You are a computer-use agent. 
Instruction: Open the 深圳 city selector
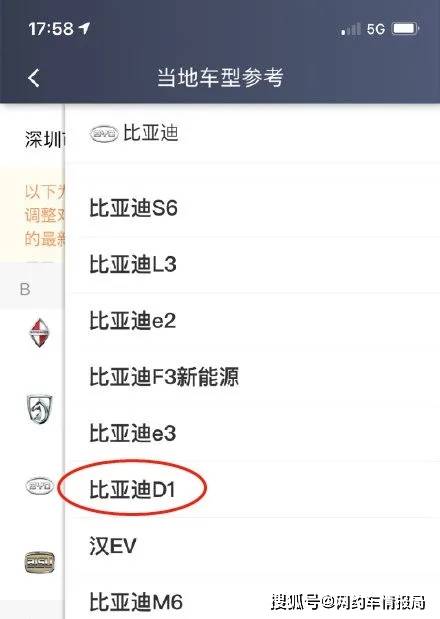44,140
